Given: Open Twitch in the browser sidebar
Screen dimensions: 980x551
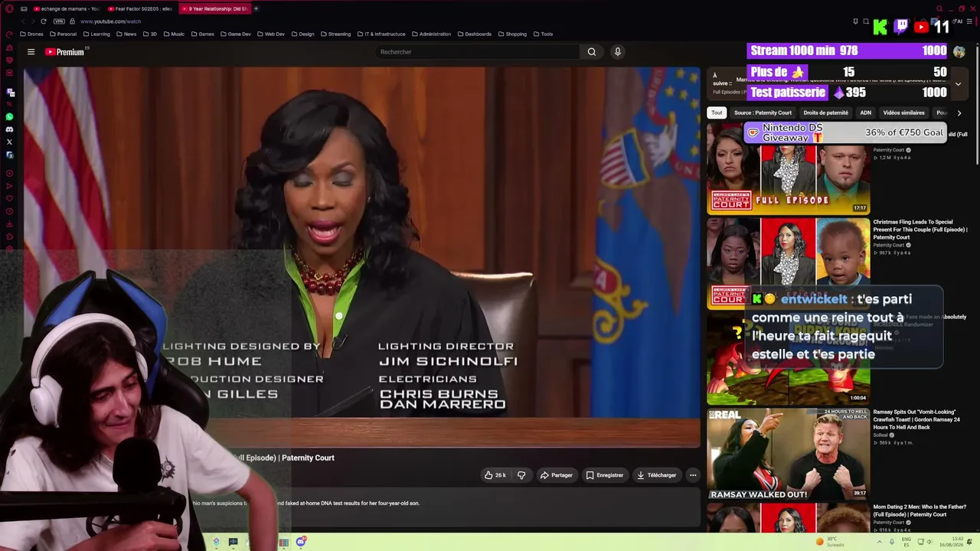Looking at the screenshot, I should (9, 93).
